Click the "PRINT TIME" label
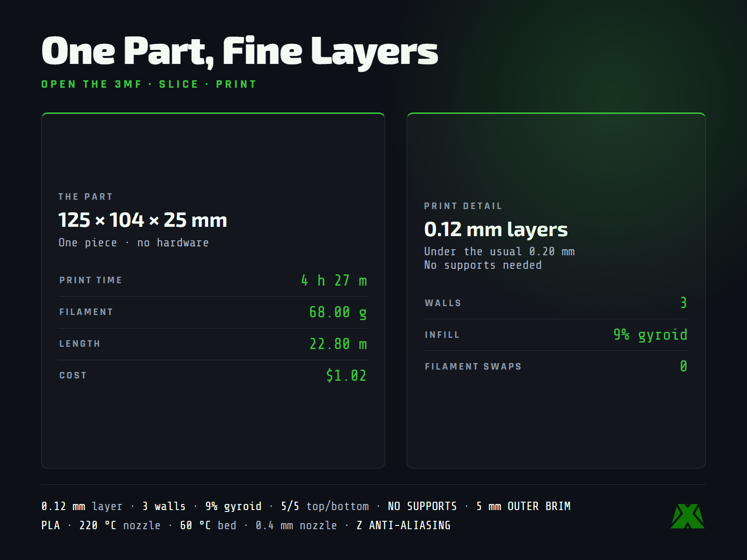The width and height of the screenshot is (747, 560). 91,280
